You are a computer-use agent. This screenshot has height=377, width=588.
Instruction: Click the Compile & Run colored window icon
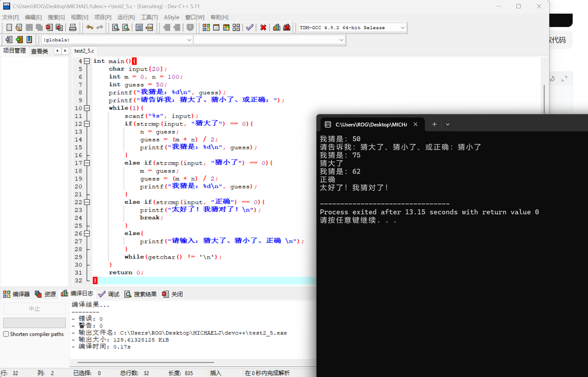click(226, 28)
